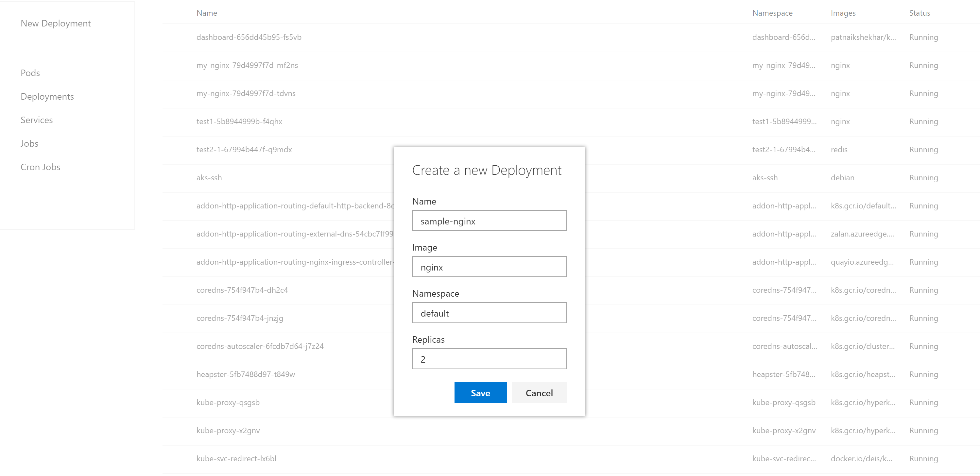Select pod test2-1-67994b447f-q9mdx

(x=244, y=150)
